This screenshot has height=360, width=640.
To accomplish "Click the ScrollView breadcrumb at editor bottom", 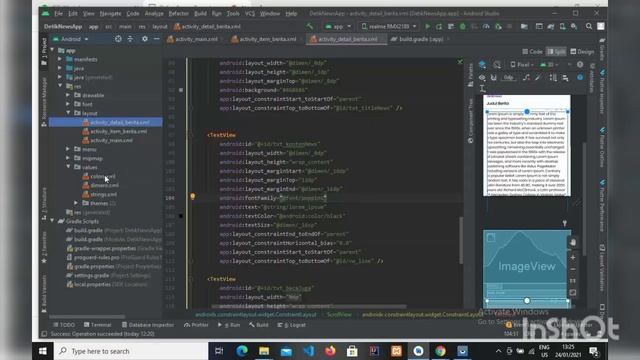I will pos(339,315).
